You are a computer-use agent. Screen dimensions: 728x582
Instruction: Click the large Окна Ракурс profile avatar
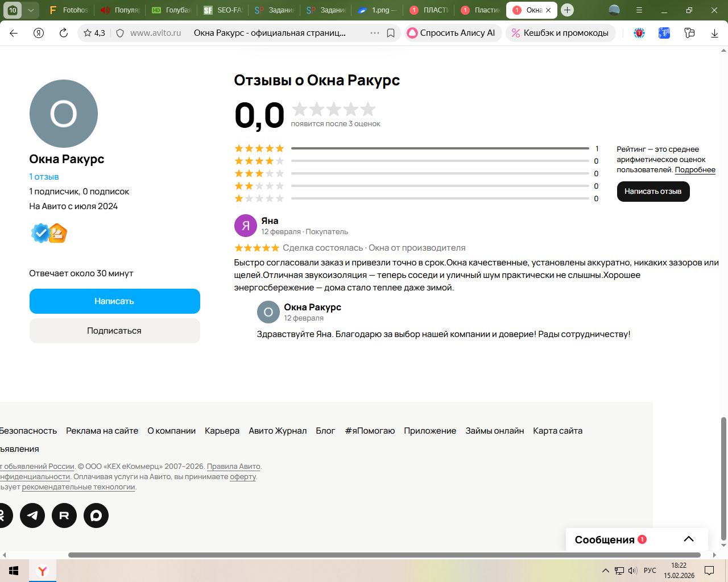(x=64, y=114)
